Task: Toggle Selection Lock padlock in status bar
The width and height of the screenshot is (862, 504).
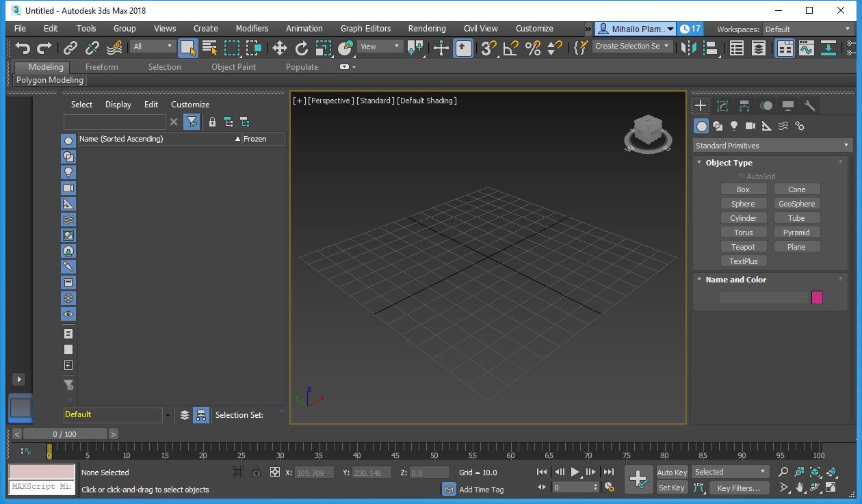Action: [257, 473]
